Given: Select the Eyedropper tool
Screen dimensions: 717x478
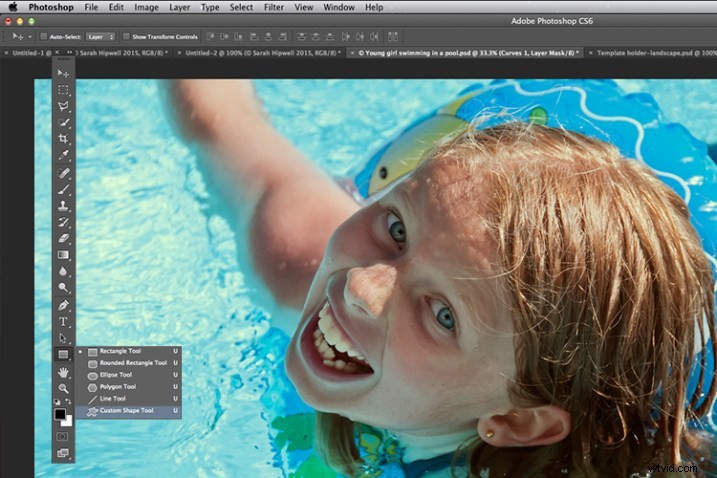Looking at the screenshot, I should tap(63, 155).
